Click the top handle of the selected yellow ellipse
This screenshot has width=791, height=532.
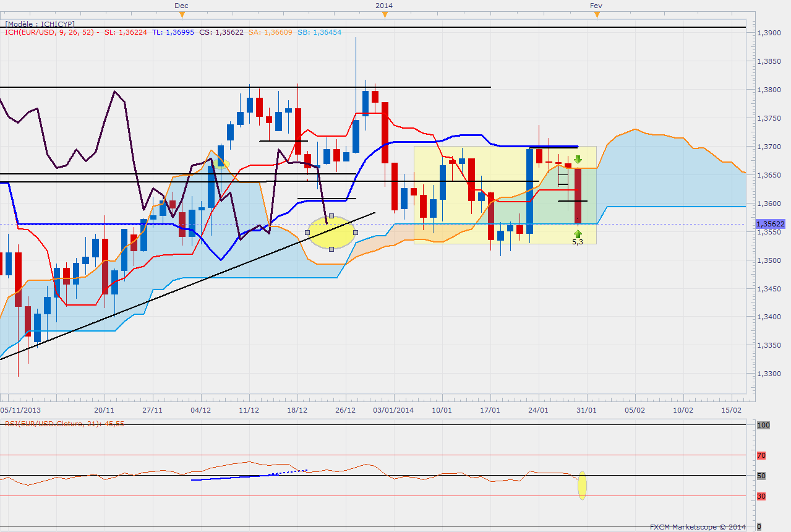click(x=331, y=216)
